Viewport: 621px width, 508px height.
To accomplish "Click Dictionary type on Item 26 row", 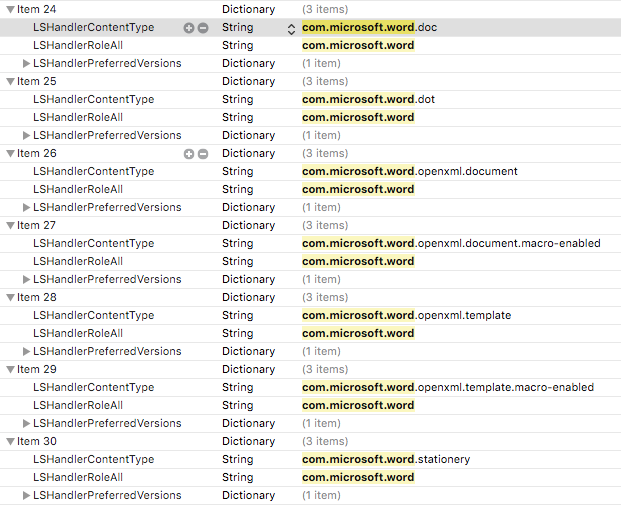I will point(248,154).
